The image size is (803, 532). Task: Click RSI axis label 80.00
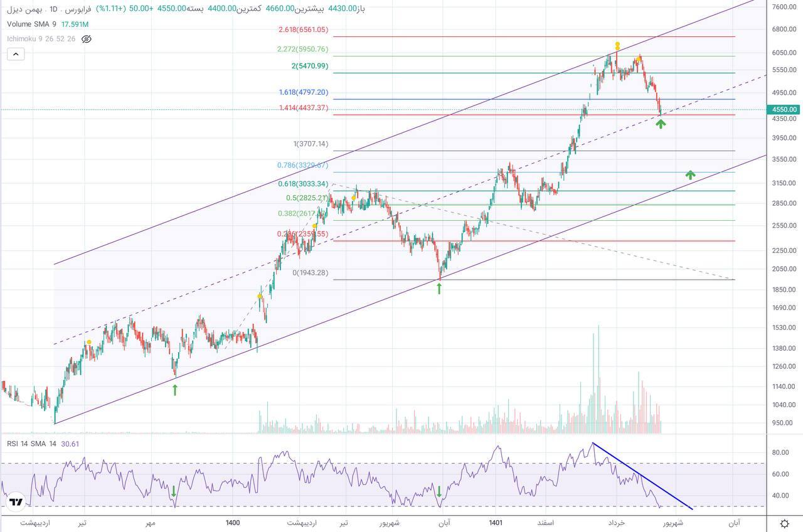click(x=780, y=452)
